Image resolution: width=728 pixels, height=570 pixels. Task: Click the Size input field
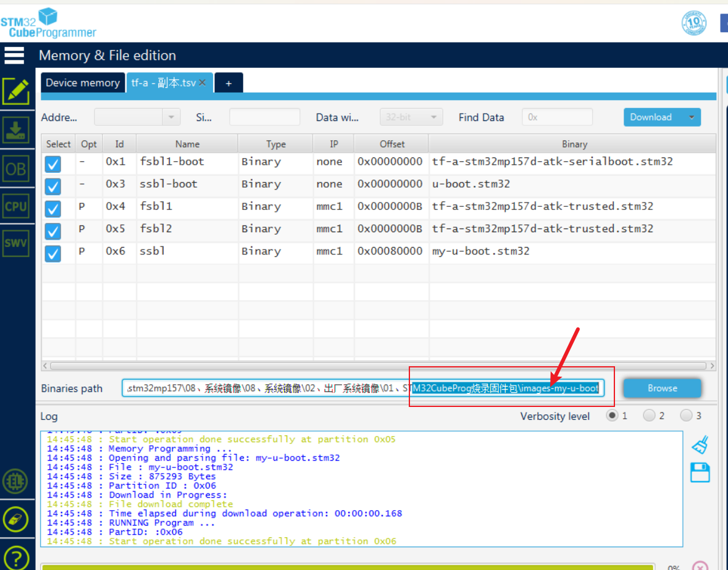pyautogui.click(x=265, y=117)
